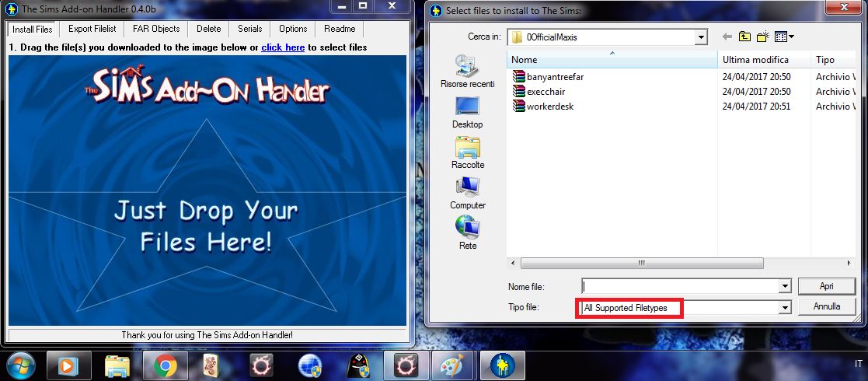Click the Apri button

[827, 286]
